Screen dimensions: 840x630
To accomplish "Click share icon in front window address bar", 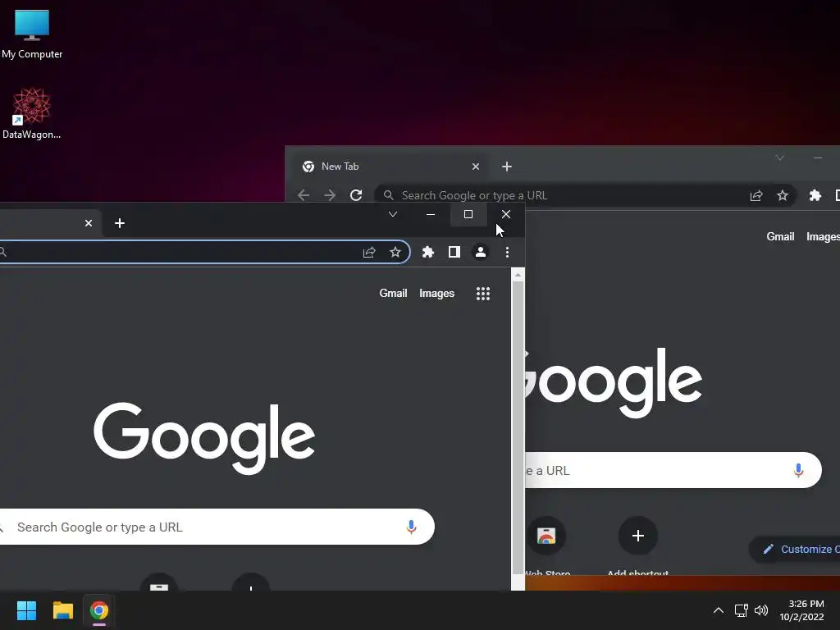I will coord(369,253).
